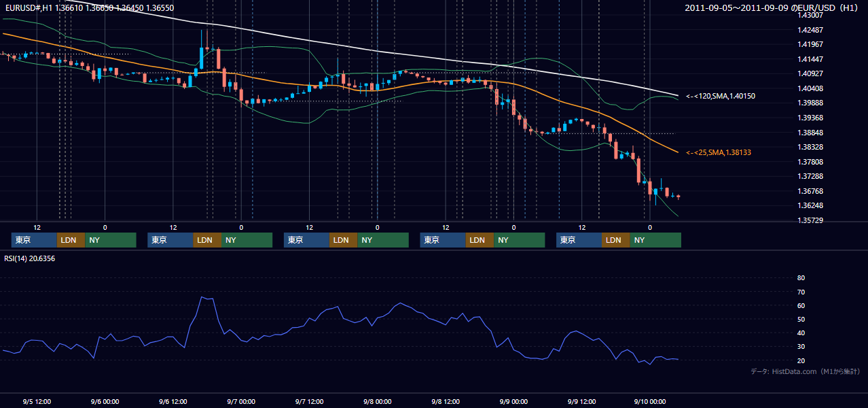Click the 9/7 00:00 date label

[241, 401]
